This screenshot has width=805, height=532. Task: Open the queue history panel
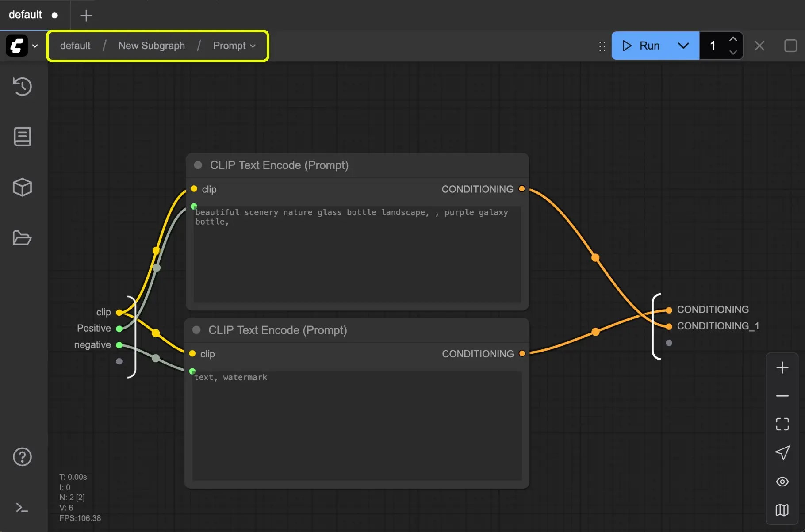[x=22, y=87]
